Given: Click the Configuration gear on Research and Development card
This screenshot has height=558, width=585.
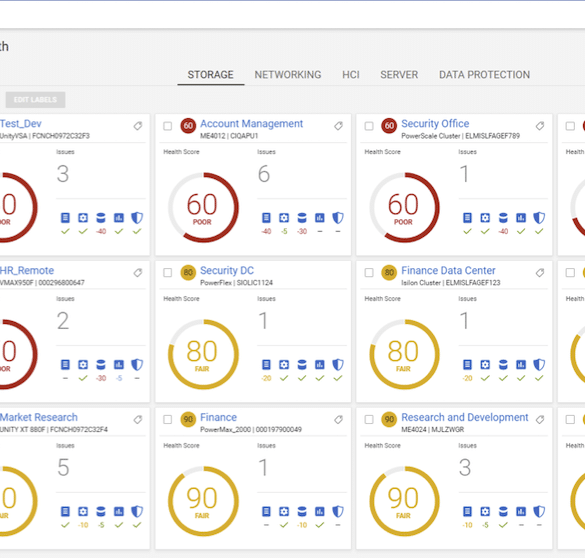Looking at the screenshot, I should pos(485,511).
